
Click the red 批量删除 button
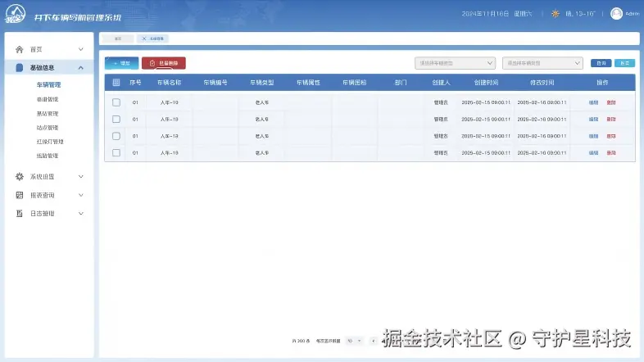click(x=164, y=63)
